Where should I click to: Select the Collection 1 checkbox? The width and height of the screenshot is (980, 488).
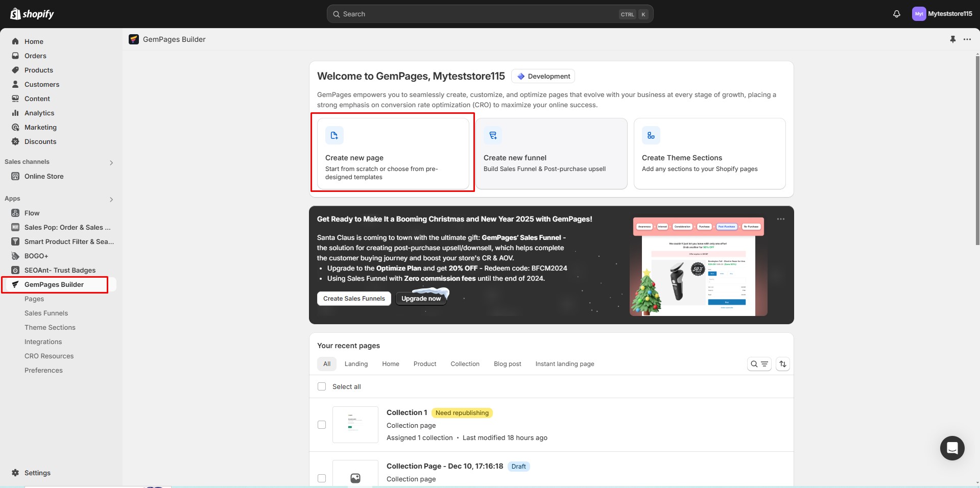pyautogui.click(x=322, y=424)
